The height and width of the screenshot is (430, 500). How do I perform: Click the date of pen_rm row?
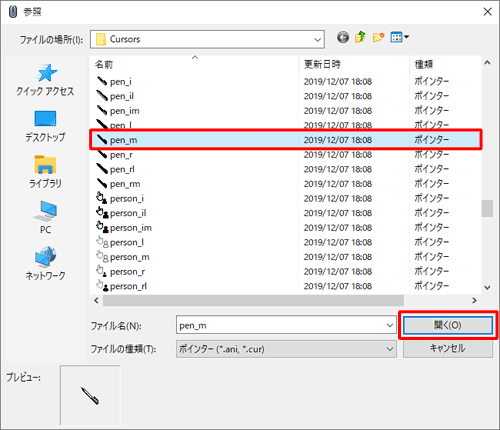click(x=338, y=184)
